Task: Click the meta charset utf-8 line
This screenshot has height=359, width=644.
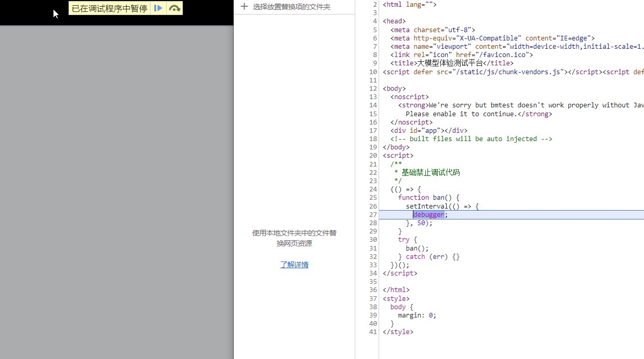Action: click(x=433, y=30)
